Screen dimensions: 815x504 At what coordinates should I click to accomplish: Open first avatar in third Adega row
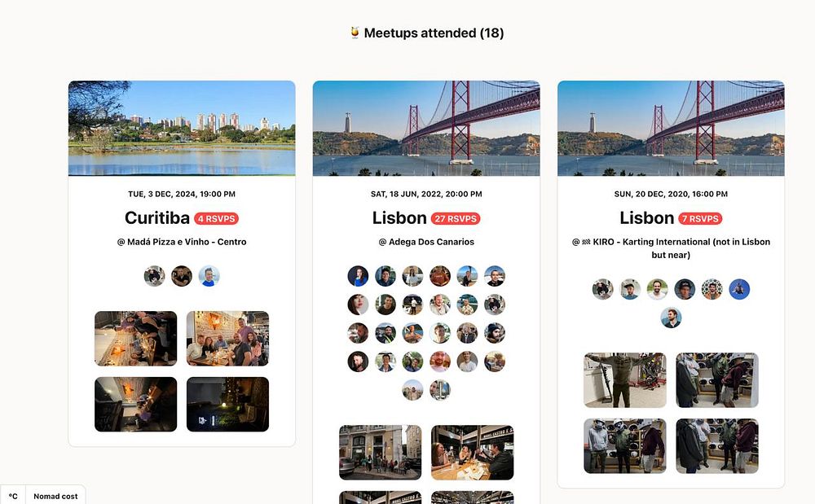point(358,333)
